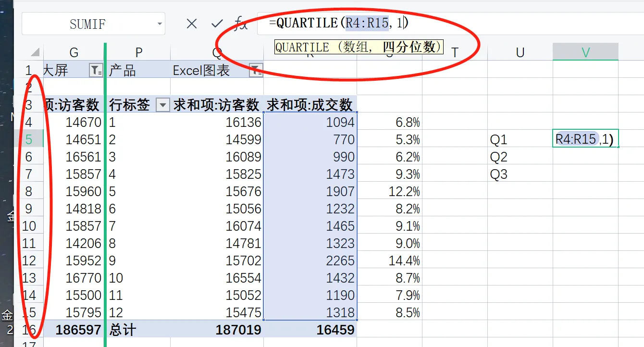
Task: Select the percentage cell 6.8%
Action: click(390, 122)
